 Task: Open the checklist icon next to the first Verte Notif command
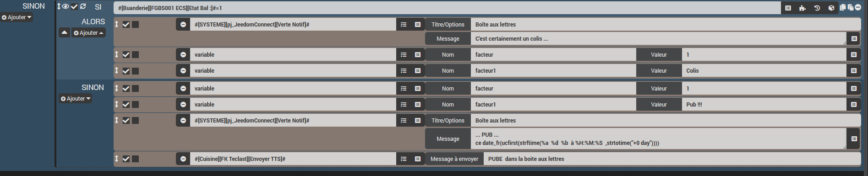click(404, 25)
